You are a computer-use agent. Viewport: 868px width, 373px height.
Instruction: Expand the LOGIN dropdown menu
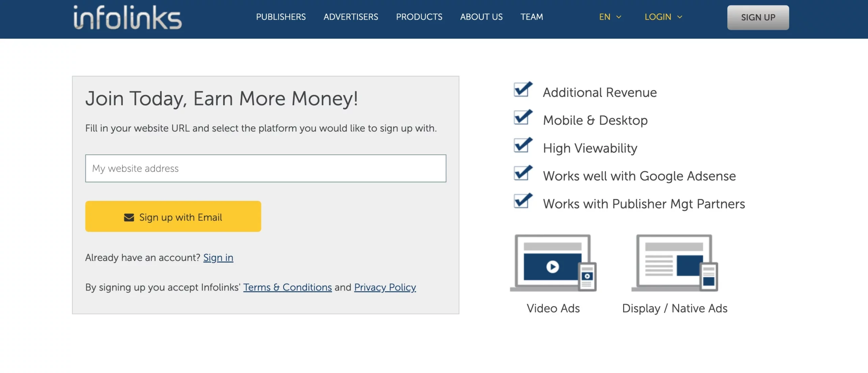[x=662, y=17]
